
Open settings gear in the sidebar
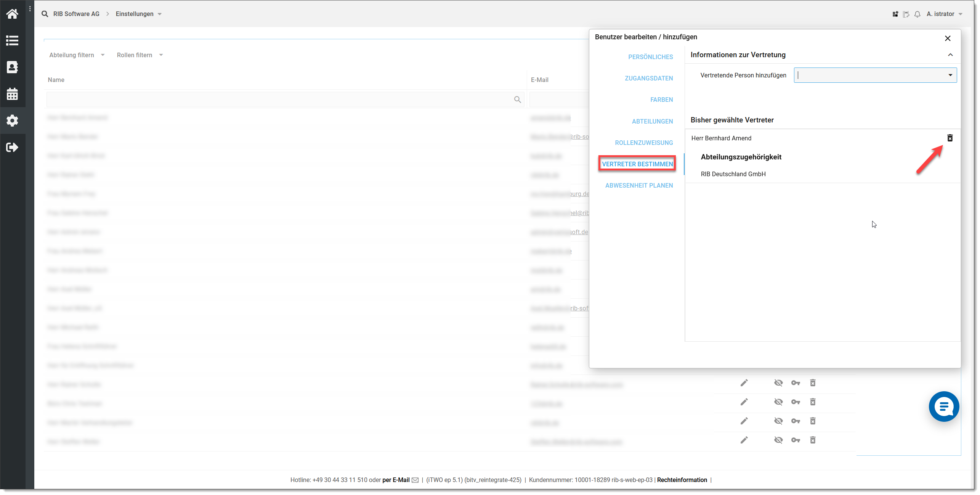12,121
